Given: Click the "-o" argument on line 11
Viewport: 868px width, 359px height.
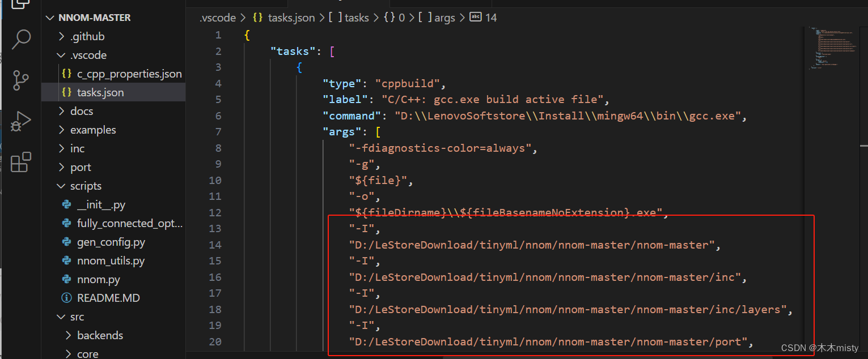Looking at the screenshot, I should click(362, 196).
